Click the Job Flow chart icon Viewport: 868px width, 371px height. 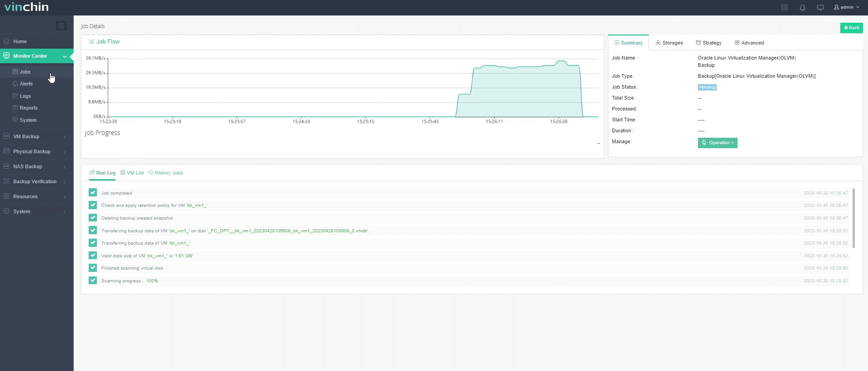tap(91, 41)
